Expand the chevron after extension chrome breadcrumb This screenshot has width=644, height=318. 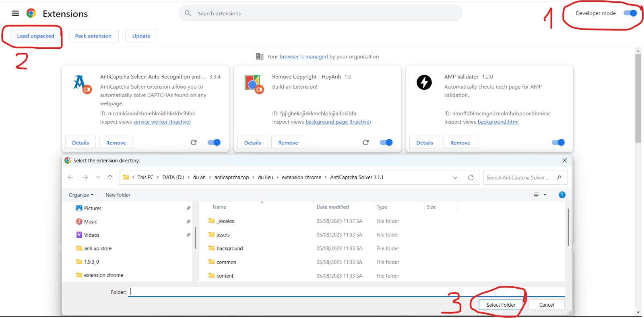click(326, 177)
